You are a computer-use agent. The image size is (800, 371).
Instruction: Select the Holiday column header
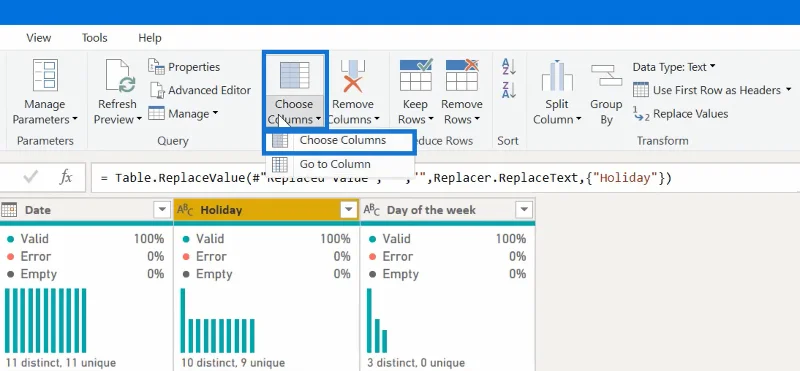[x=267, y=210]
